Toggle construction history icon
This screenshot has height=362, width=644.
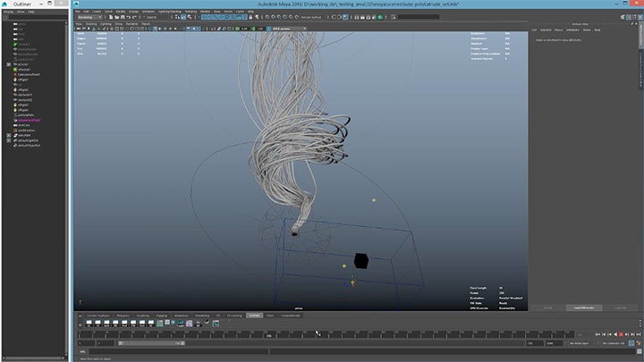point(345,17)
